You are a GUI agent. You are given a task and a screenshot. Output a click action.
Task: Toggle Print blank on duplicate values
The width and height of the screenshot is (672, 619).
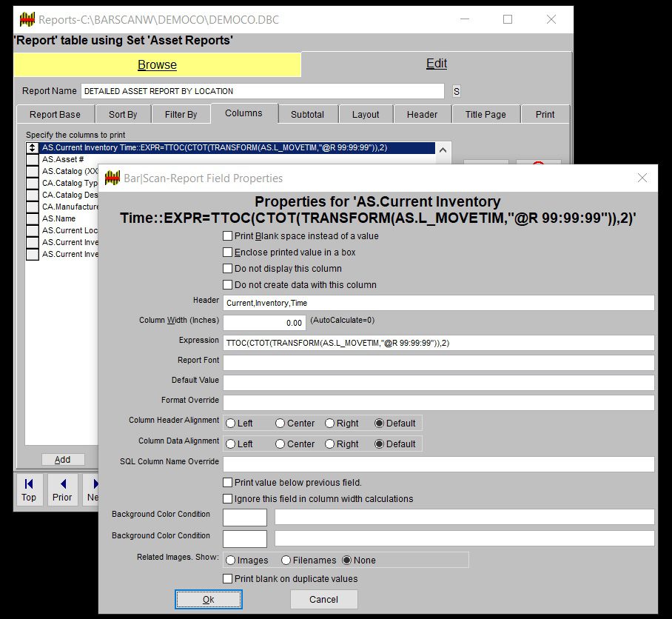click(290, 578)
